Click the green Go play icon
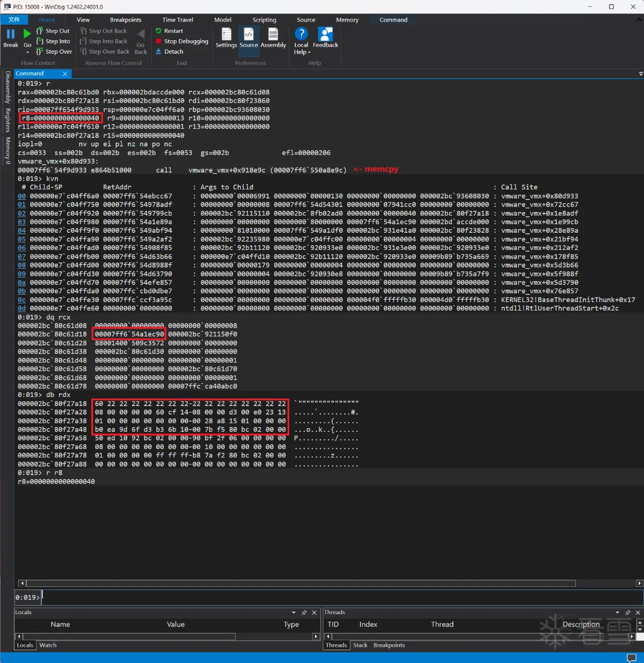 (x=27, y=34)
